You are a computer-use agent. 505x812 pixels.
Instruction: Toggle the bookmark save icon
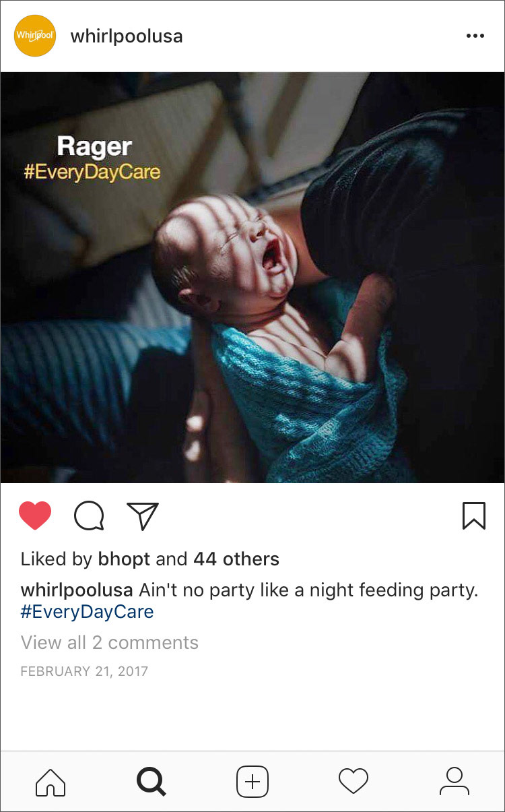click(474, 516)
